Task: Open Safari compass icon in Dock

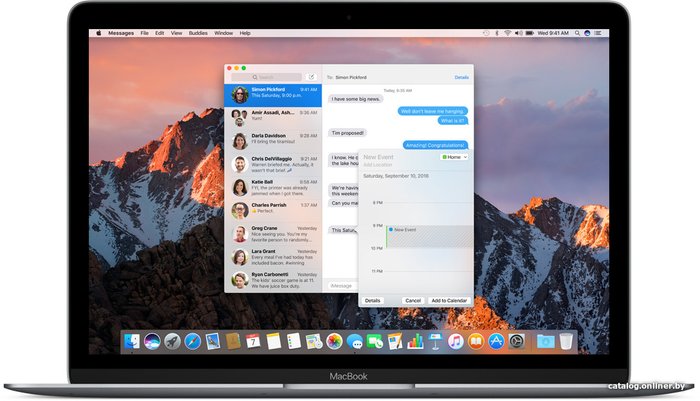Action: pyautogui.click(x=192, y=342)
